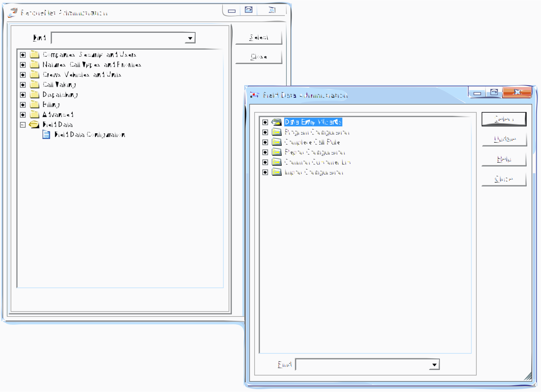This screenshot has height=392, width=541.
Task: Collapse the Field Data tree node
Action: click(23, 125)
